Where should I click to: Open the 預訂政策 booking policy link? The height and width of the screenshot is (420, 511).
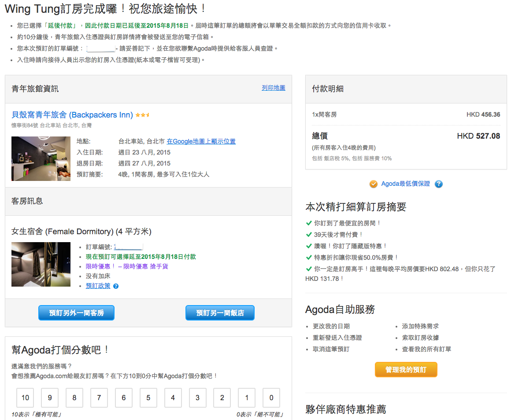98,286
